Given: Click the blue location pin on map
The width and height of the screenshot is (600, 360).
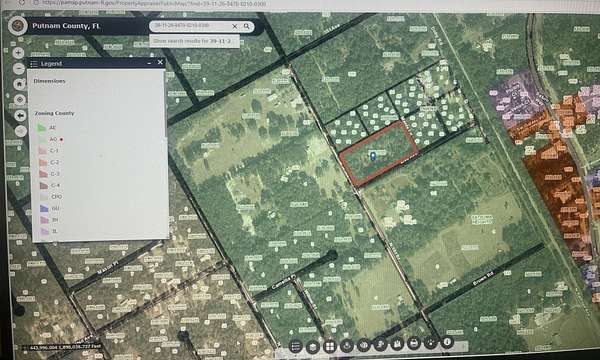Looking at the screenshot, I should [x=373, y=156].
